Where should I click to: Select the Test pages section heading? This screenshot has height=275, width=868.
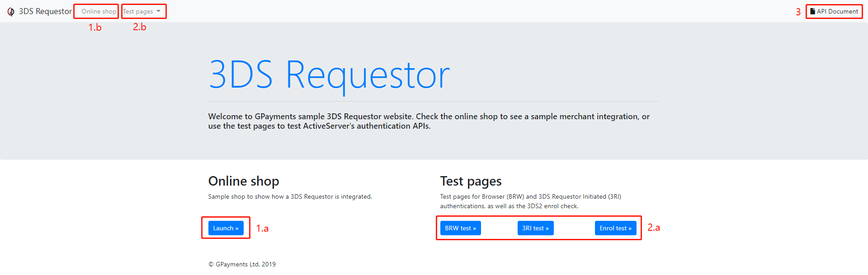(x=471, y=181)
